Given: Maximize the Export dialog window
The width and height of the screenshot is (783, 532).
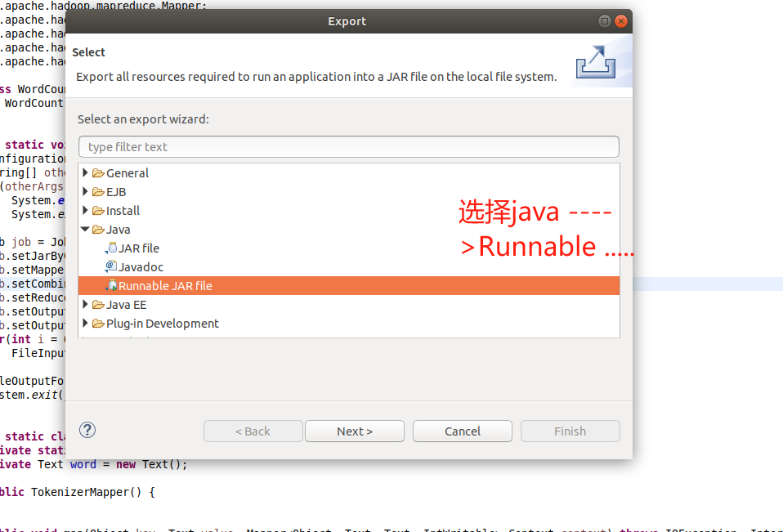Looking at the screenshot, I should pyautogui.click(x=605, y=21).
